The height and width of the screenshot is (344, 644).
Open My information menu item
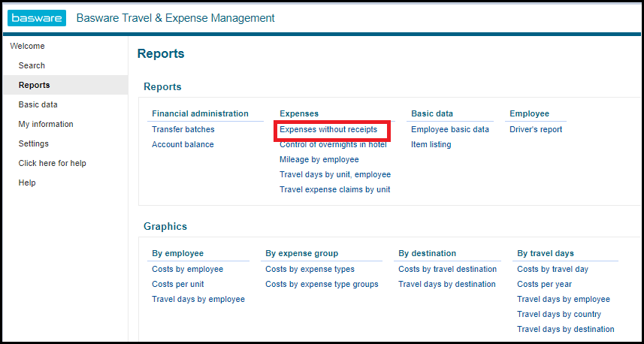pyautogui.click(x=46, y=124)
